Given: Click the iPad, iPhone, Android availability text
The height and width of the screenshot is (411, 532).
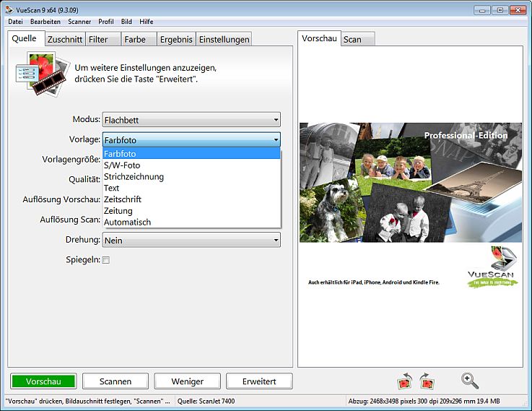Looking at the screenshot, I should coord(373,282).
